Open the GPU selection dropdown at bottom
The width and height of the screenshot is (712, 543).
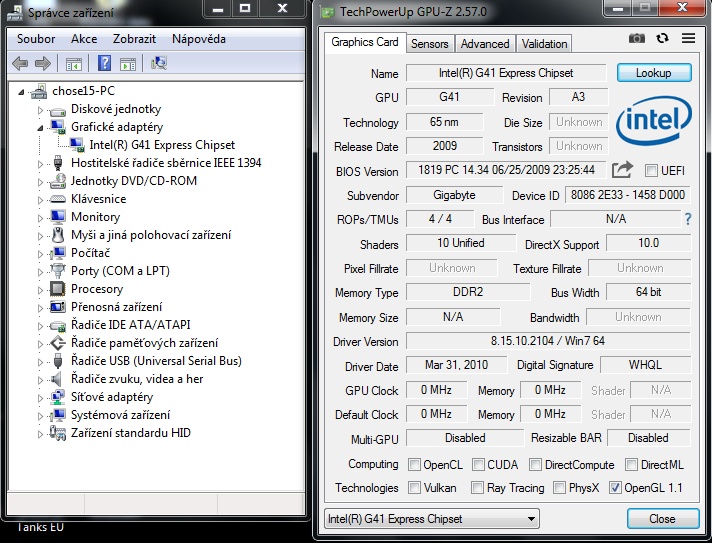click(432, 518)
